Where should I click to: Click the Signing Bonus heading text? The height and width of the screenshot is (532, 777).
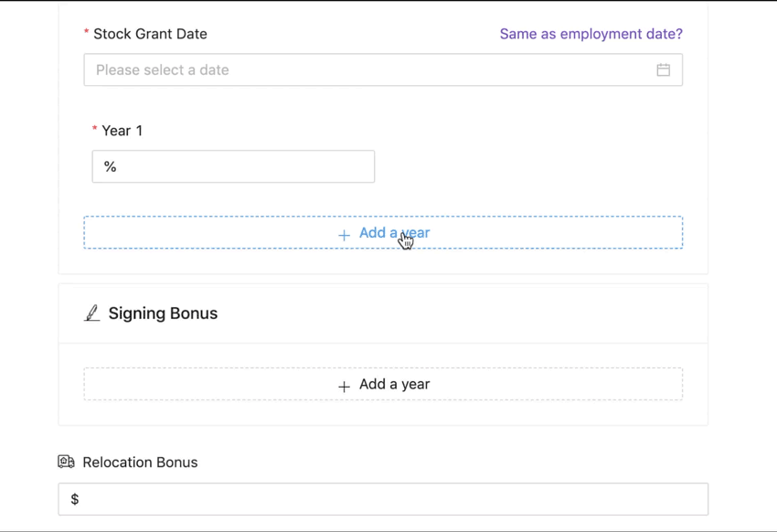(163, 314)
